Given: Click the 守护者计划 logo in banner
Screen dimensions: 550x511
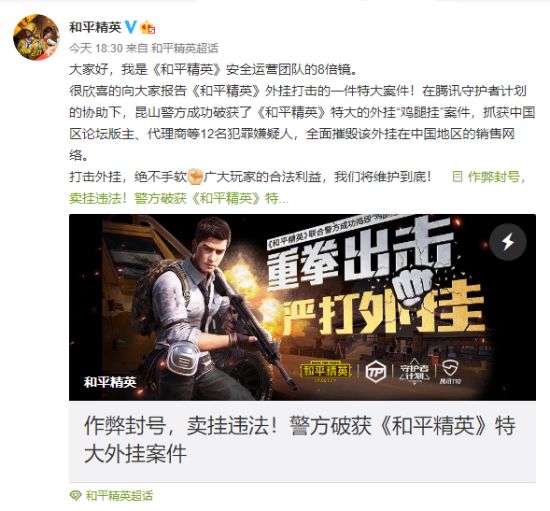Looking at the screenshot, I should 415,371.
